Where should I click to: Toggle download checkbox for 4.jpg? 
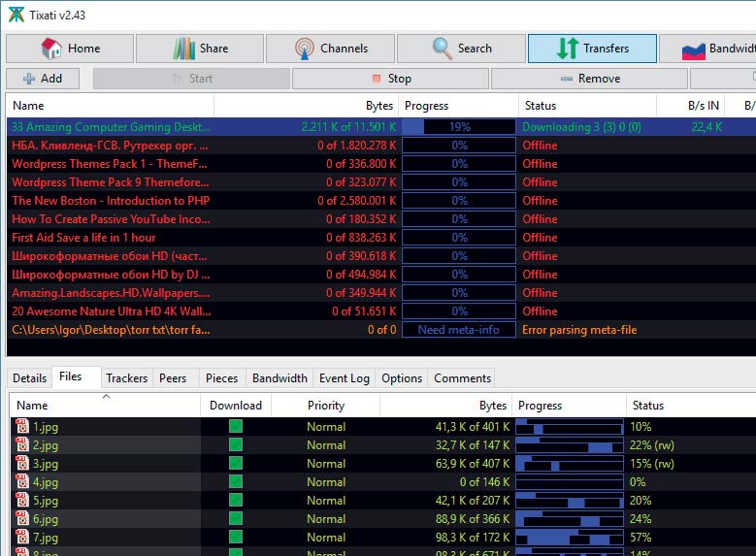point(236,481)
